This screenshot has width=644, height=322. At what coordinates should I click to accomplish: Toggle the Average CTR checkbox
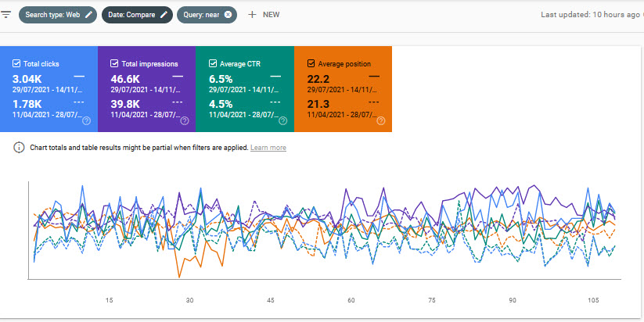coord(213,63)
